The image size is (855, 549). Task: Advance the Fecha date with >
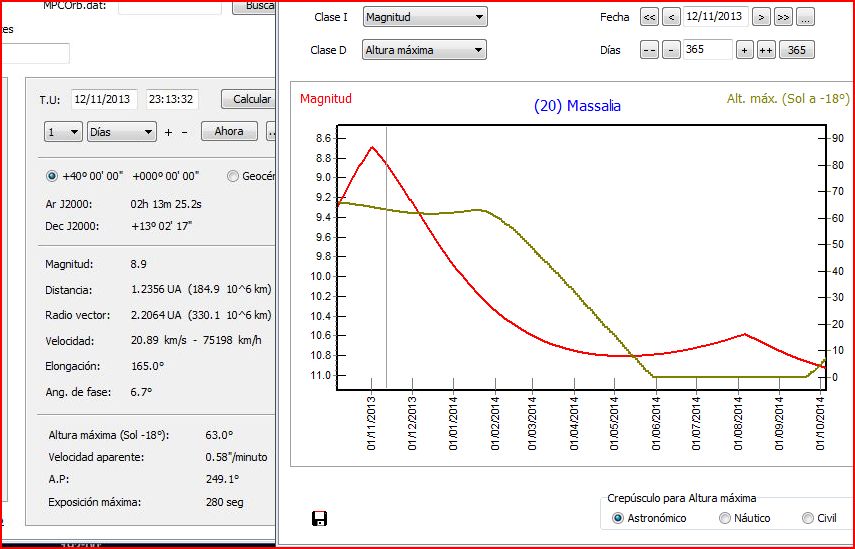[x=761, y=17]
